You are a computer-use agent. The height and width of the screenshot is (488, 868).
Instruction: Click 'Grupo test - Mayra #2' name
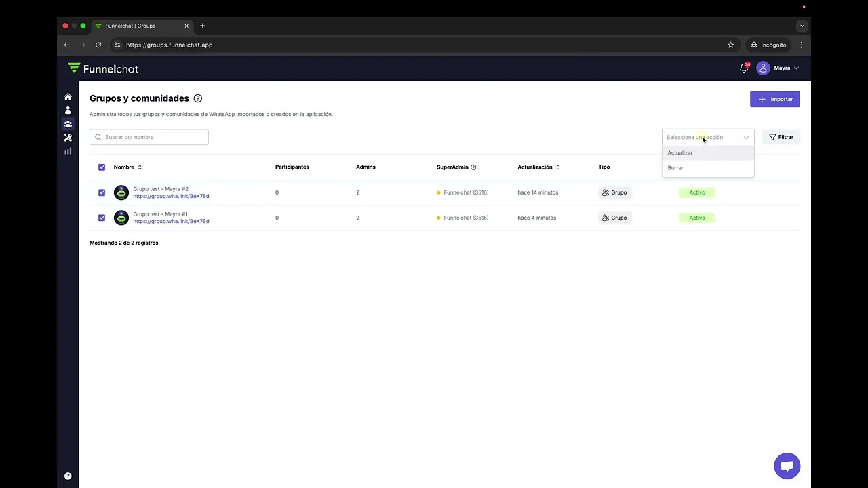pos(161,189)
